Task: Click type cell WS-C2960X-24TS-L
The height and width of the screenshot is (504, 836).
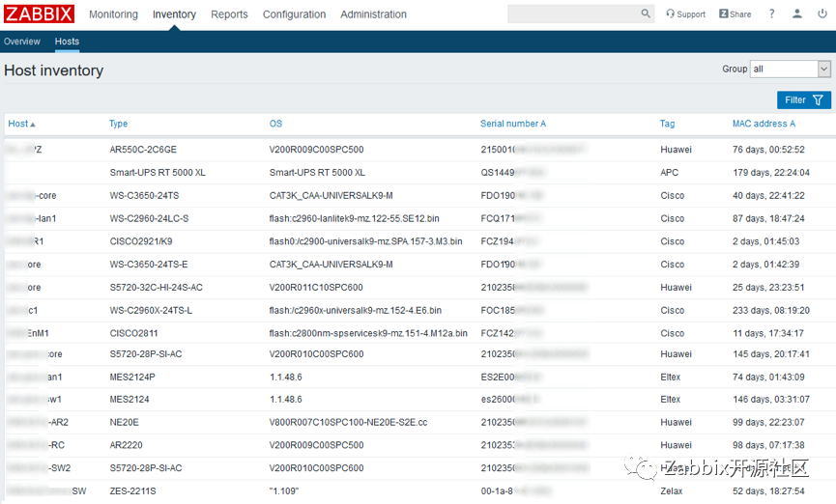Action: click(151, 310)
